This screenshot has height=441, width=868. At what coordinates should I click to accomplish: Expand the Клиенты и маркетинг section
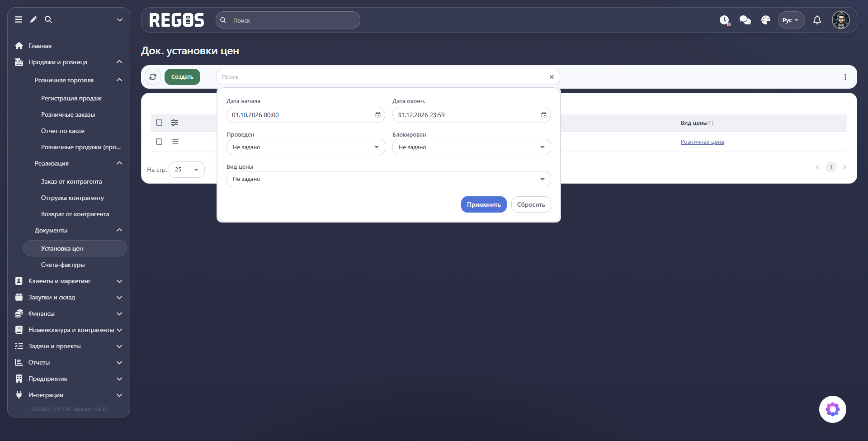pos(69,281)
